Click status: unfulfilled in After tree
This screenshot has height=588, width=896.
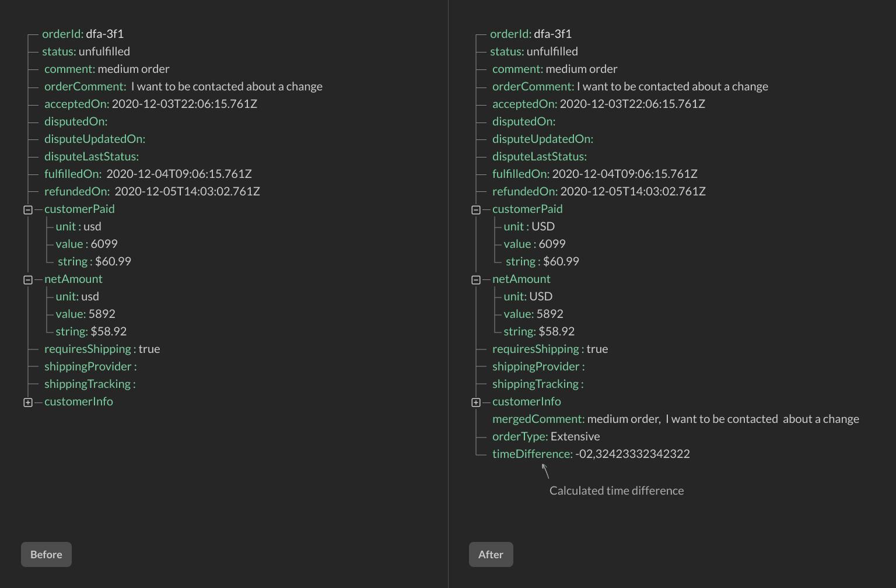[533, 51]
